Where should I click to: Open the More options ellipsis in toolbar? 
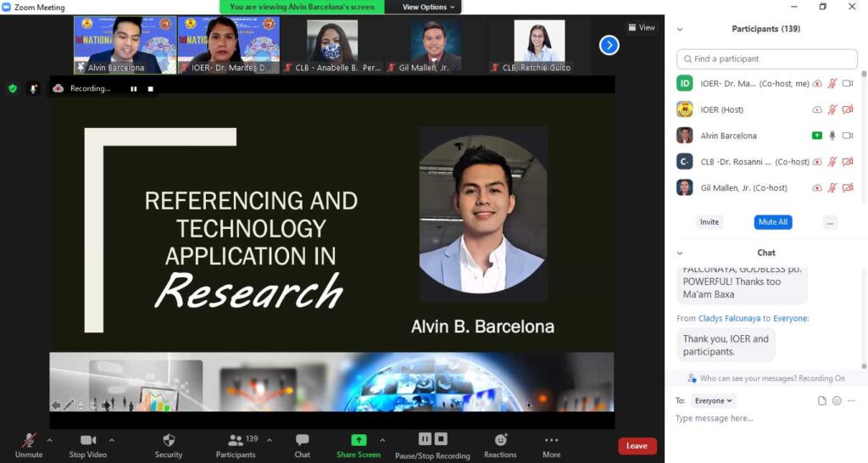(x=551, y=439)
